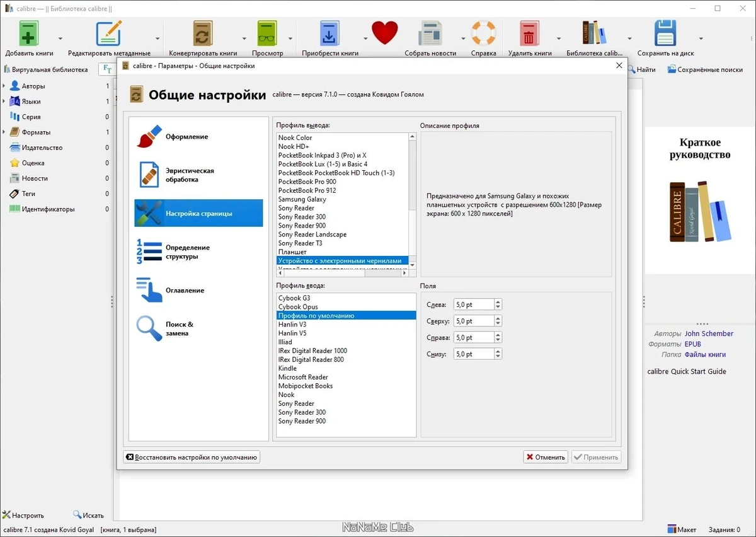Click the Библиотека calibre books icon
Viewport: 756px width, 537px height.
click(x=594, y=33)
